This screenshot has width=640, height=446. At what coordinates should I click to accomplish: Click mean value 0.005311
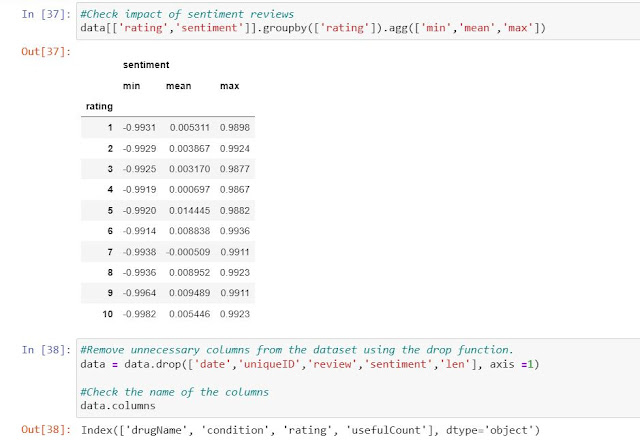click(x=189, y=128)
